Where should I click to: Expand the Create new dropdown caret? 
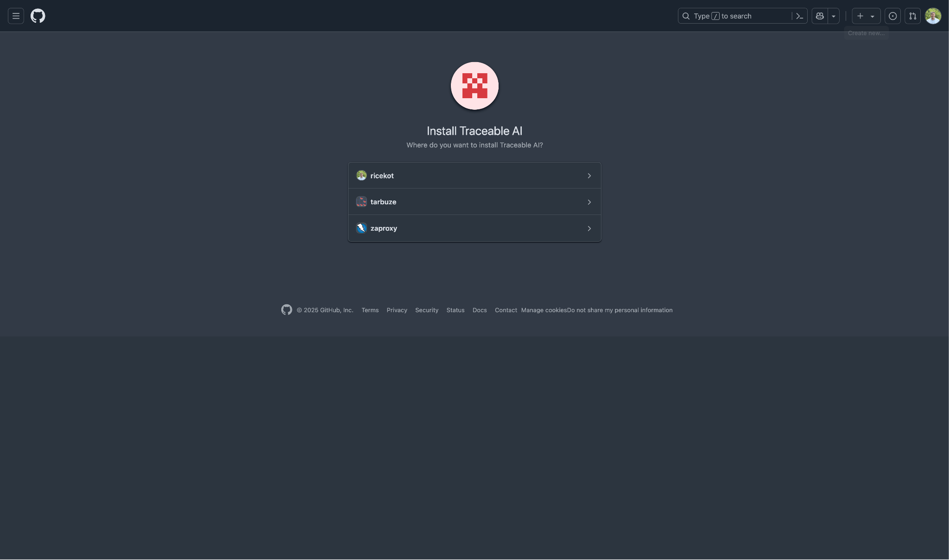point(873,16)
